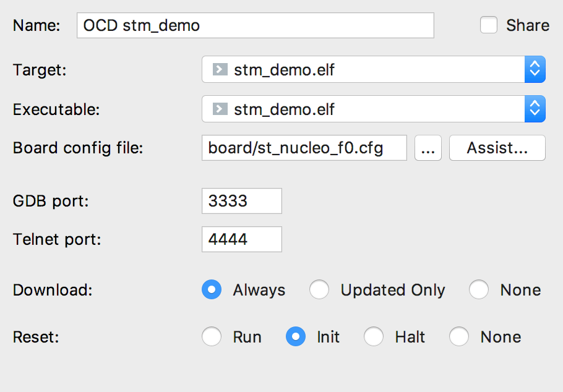Expand the Target stm_demo.elf combo box
The width and height of the screenshot is (563, 392).
(365, 69)
